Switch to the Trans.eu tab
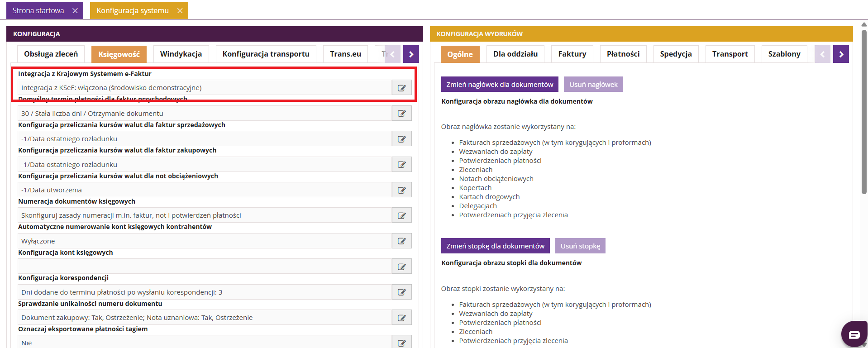 pyautogui.click(x=346, y=54)
